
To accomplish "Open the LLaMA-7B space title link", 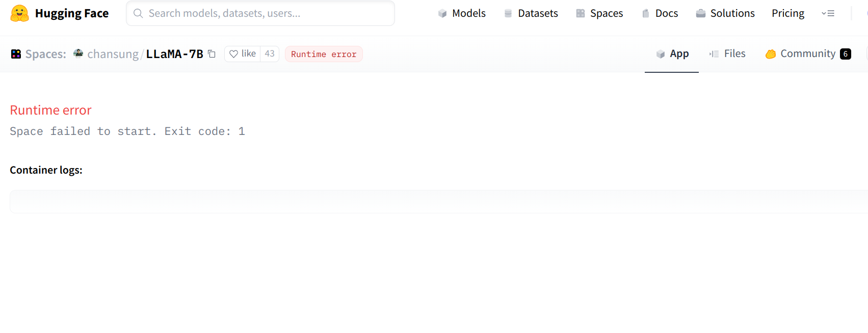I will point(174,54).
